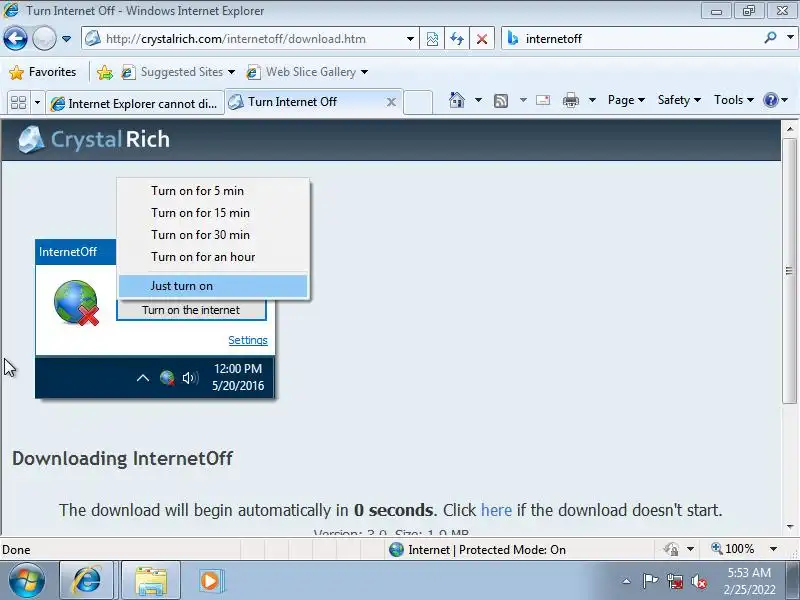Click the Read Mail icon
Screen dimensions: 800x600
543,100
